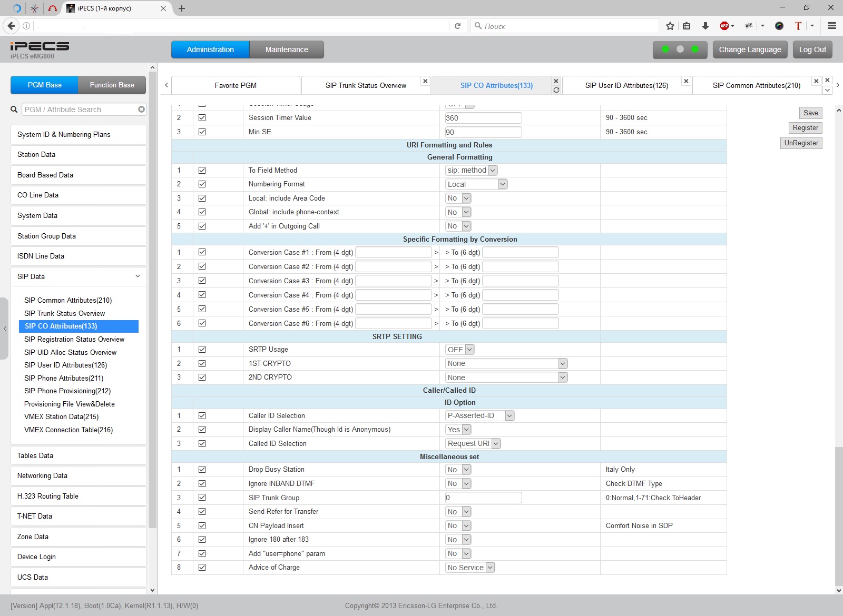This screenshot has height=616, width=843.
Task: Open the Advice of Charge dropdown
Action: (x=470, y=568)
